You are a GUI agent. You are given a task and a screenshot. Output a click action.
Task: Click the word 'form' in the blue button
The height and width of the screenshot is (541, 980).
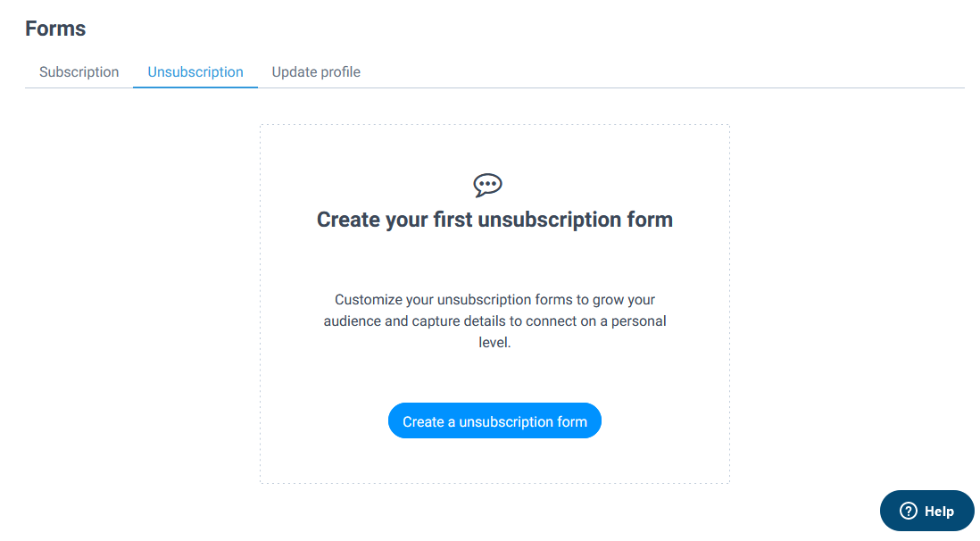click(x=571, y=421)
